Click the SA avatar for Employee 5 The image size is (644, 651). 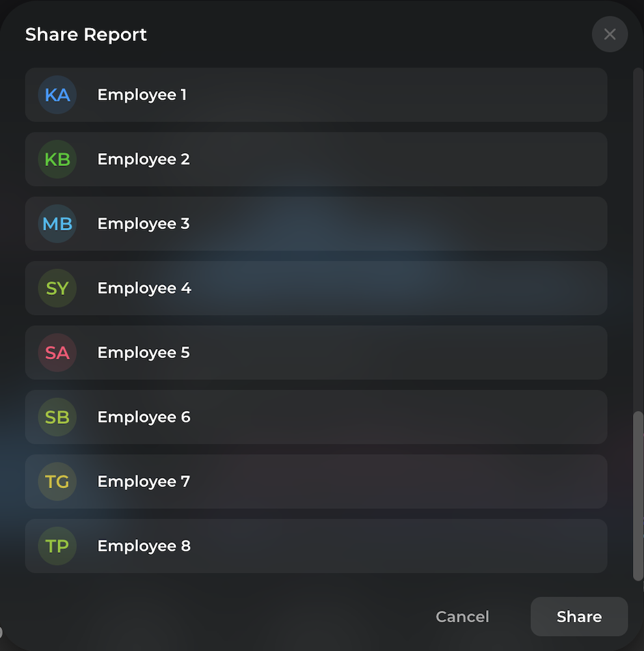[x=57, y=352]
